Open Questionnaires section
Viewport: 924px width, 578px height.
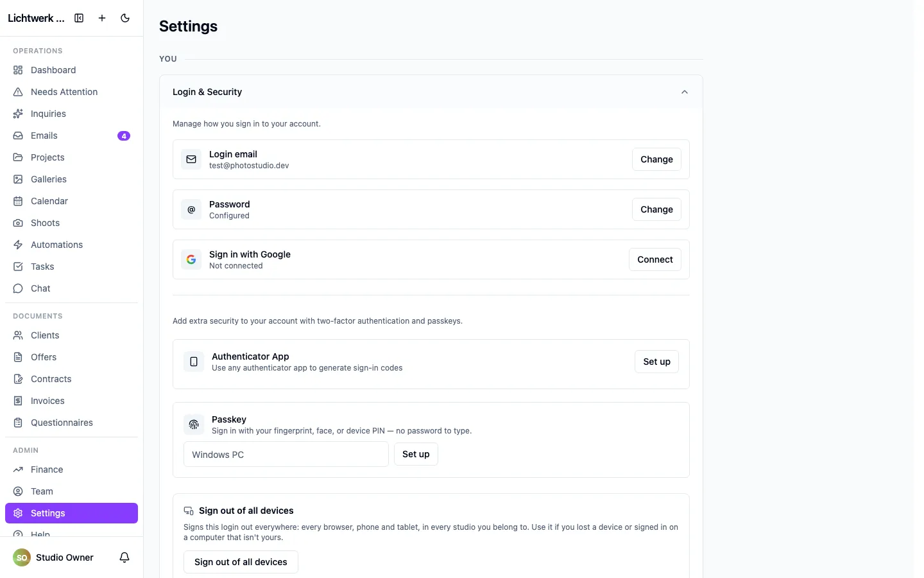[x=71, y=423]
